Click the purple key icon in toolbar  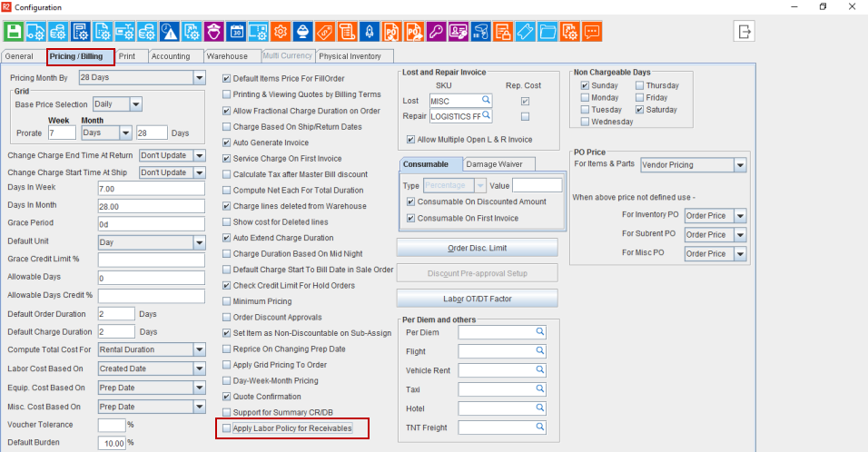[435, 31]
